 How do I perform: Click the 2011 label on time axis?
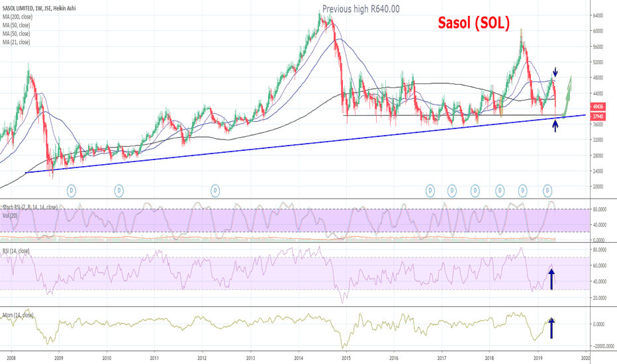(154, 358)
